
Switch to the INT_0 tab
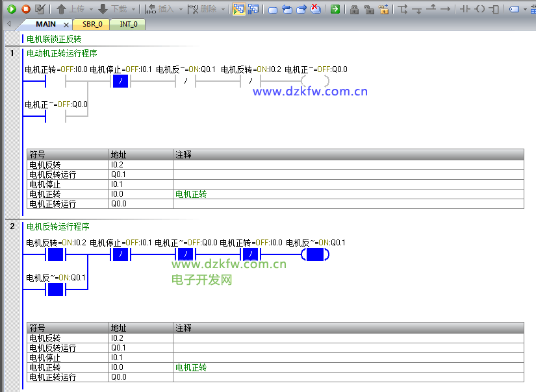128,24
